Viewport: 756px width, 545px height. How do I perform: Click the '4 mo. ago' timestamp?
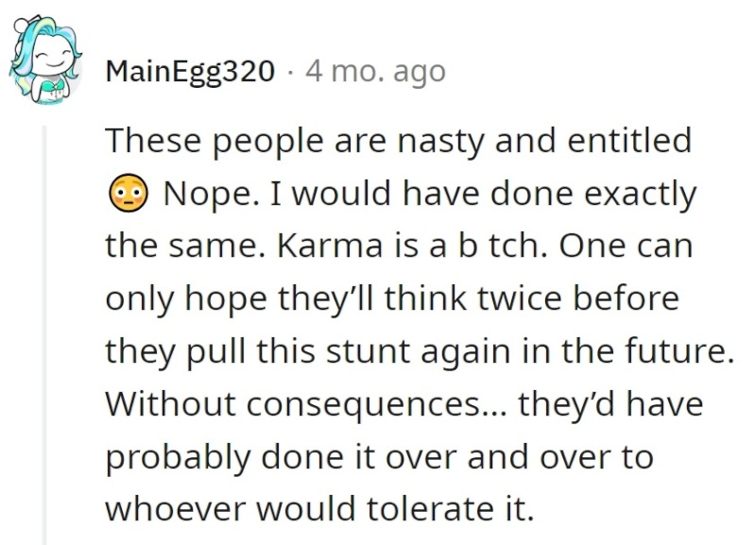coord(375,72)
